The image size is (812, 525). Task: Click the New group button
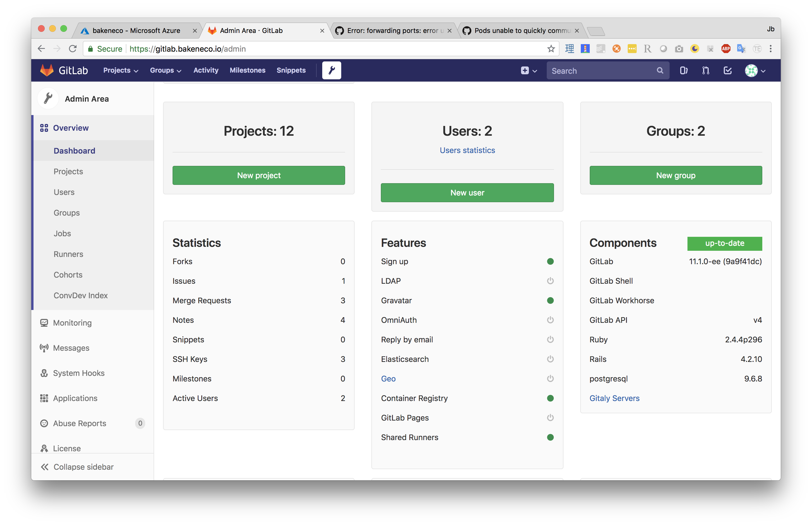[x=675, y=175]
